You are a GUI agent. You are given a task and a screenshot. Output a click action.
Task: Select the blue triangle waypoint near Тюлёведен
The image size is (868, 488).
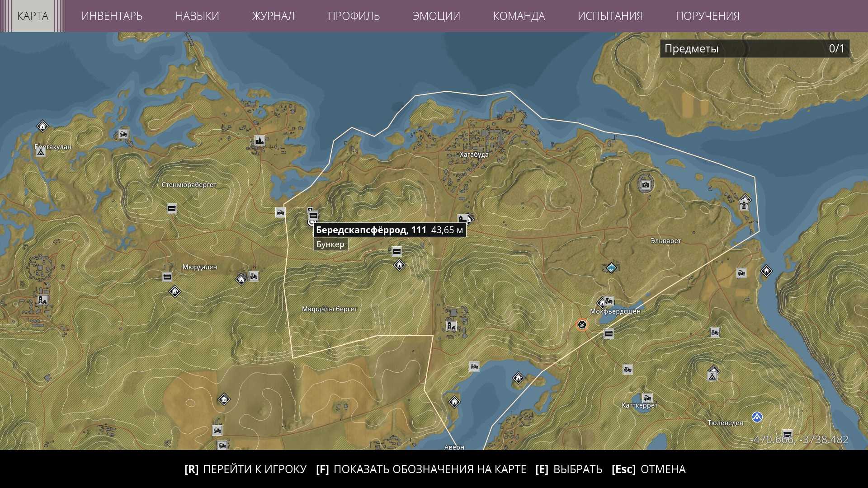tap(757, 417)
